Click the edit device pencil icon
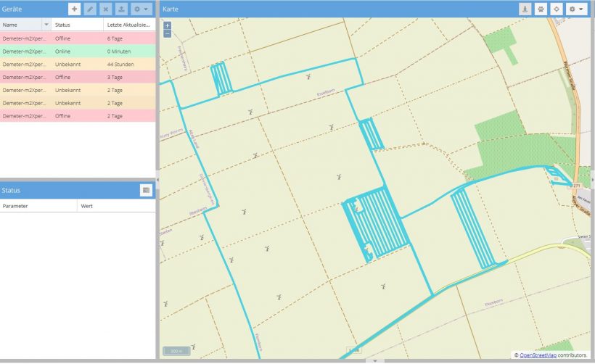Image resolution: width=595 pixels, height=364 pixels. (90, 9)
